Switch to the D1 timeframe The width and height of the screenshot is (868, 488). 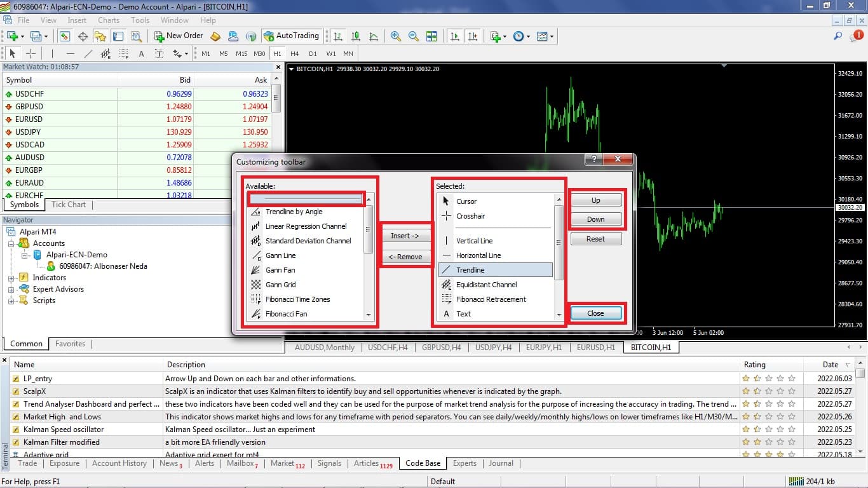point(313,53)
